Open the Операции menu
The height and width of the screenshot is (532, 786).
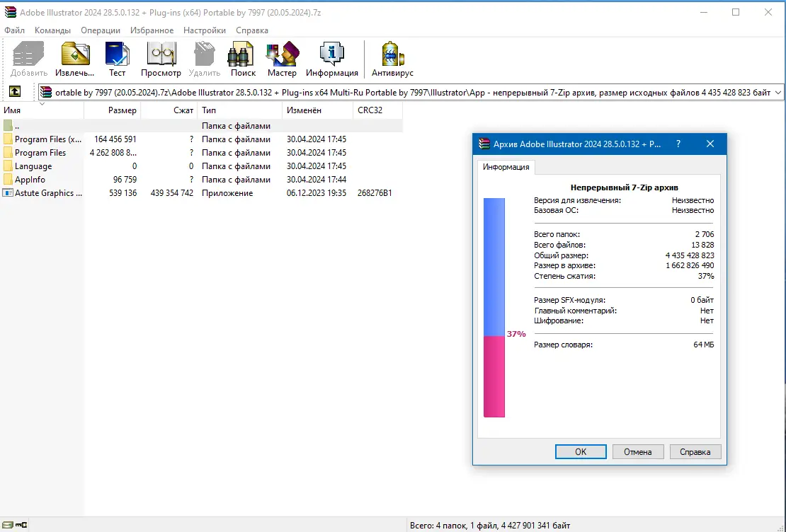pos(101,30)
